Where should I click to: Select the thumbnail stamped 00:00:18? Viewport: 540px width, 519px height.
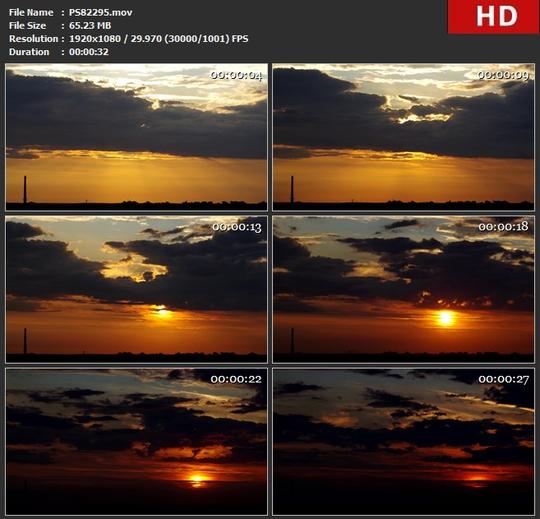point(403,289)
